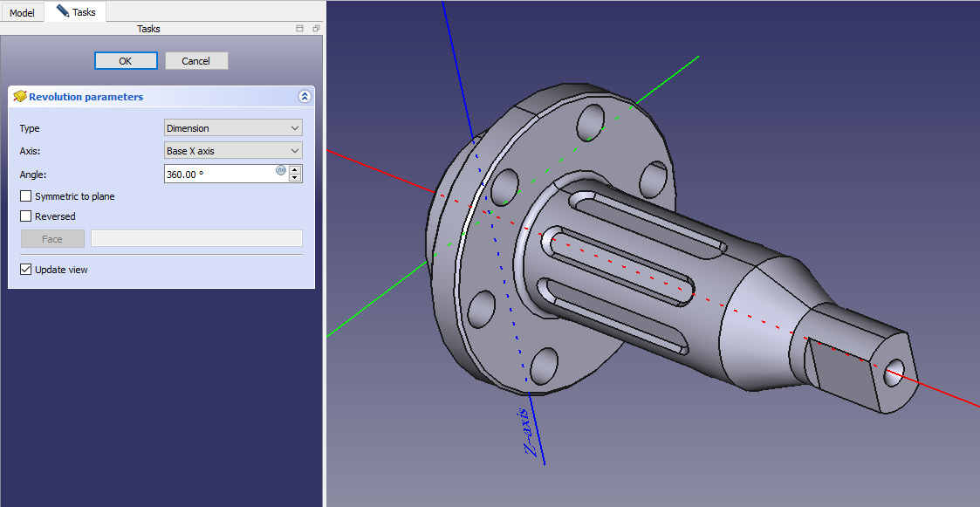Uncheck the Update view checkbox
The width and height of the screenshot is (980, 507).
[x=26, y=270]
